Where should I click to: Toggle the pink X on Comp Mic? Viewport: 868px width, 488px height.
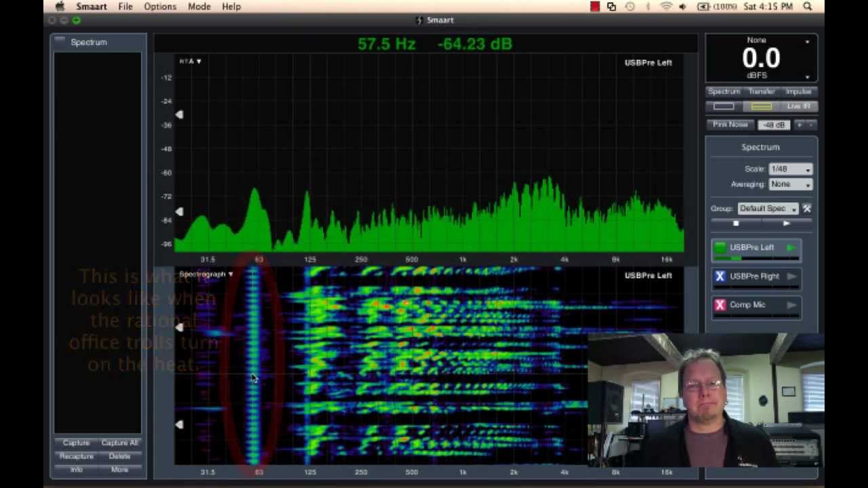720,305
